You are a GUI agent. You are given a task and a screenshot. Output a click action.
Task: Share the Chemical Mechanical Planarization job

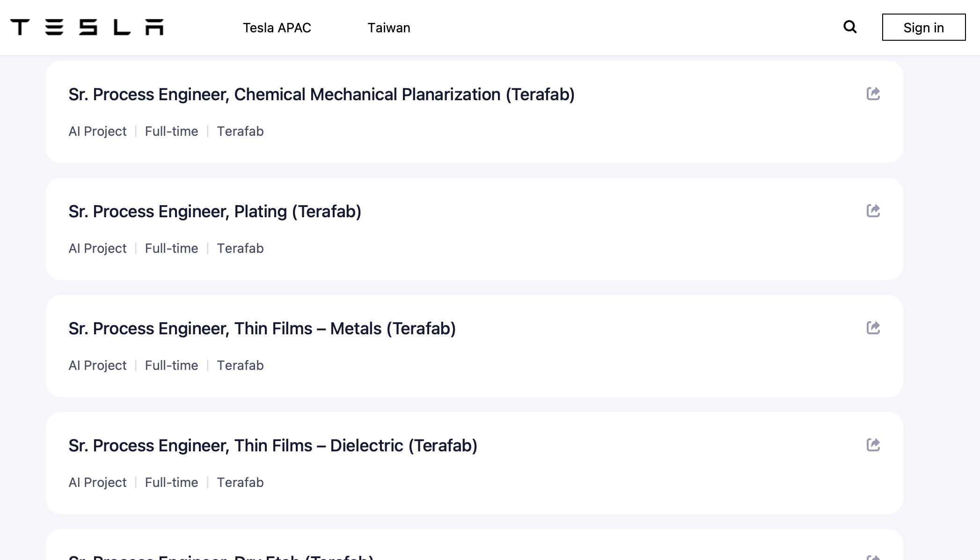coord(873,94)
